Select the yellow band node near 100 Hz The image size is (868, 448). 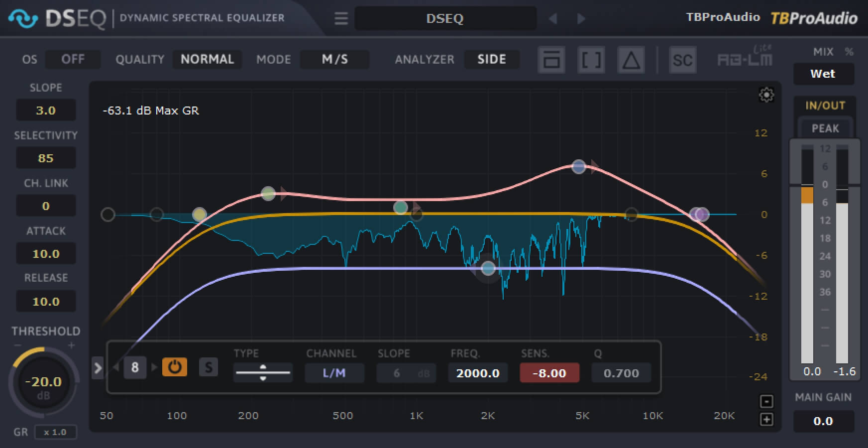(199, 215)
